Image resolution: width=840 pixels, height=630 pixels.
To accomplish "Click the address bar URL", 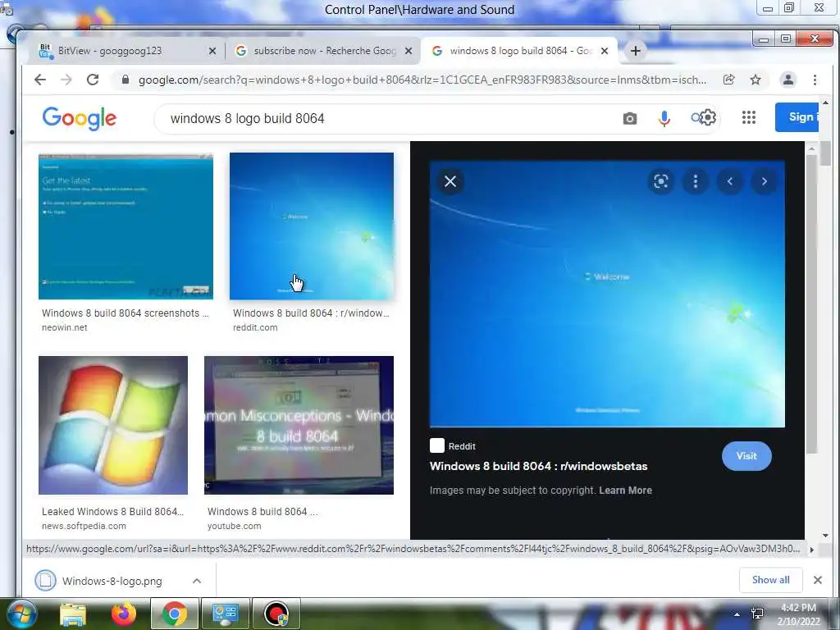I will coord(422,80).
